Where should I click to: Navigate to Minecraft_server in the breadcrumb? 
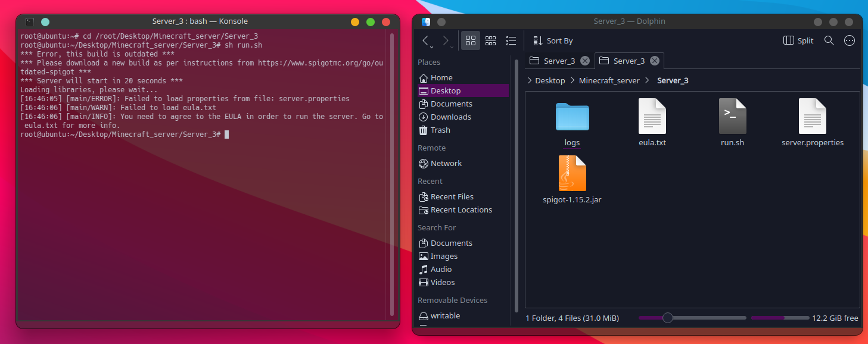pyautogui.click(x=609, y=80)
